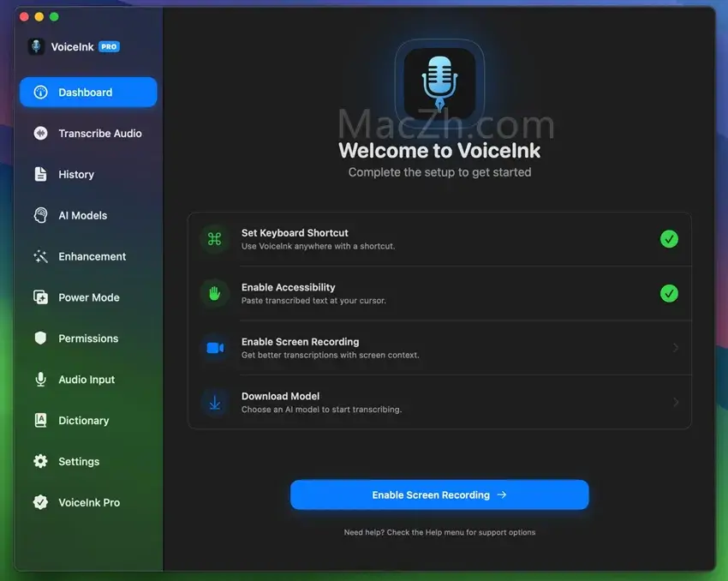Click the Power Mode icon
The width and height of the screenshot is (728, 581).
[x=41, y=297]
